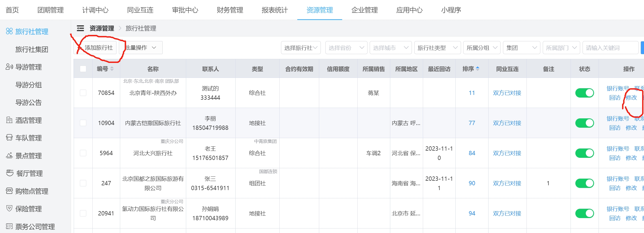This screenshot has height=233, width=644.
Task: Check the box for row 10904
Action: 83,123
